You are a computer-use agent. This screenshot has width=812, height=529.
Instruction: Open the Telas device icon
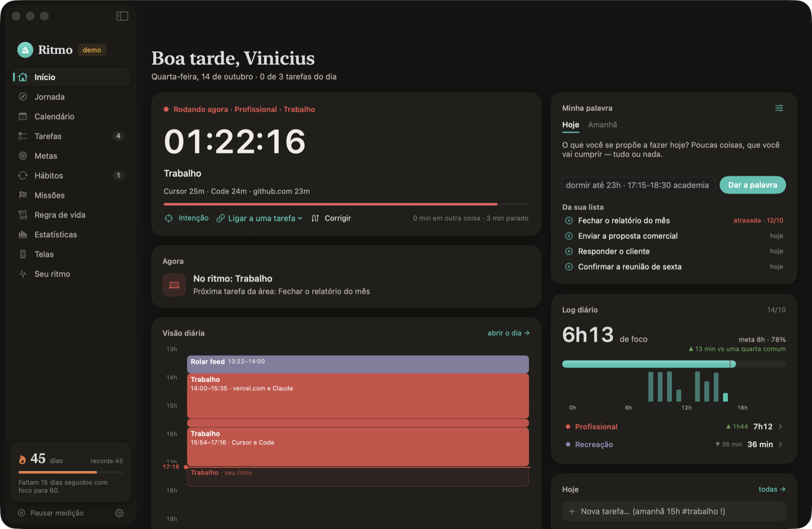click(x=23, y=254)
